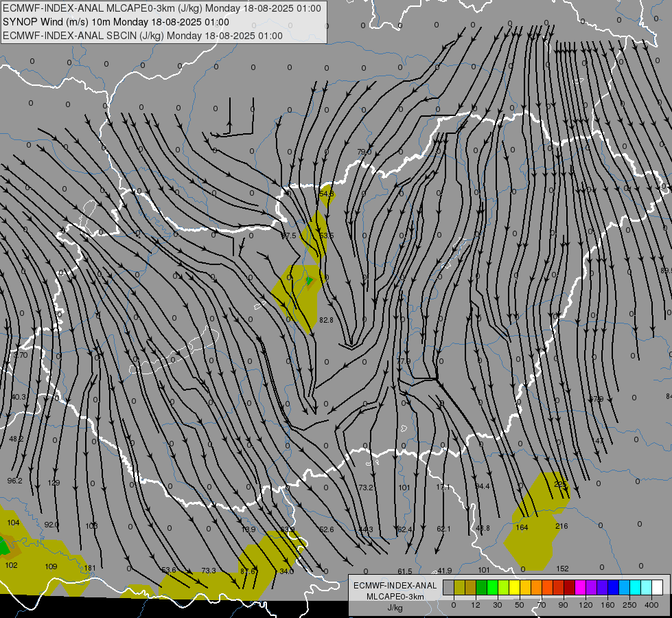Click legend tick value 30
Image resolution: width=672 pixels, height=618 pixels.
coord(498,605)
